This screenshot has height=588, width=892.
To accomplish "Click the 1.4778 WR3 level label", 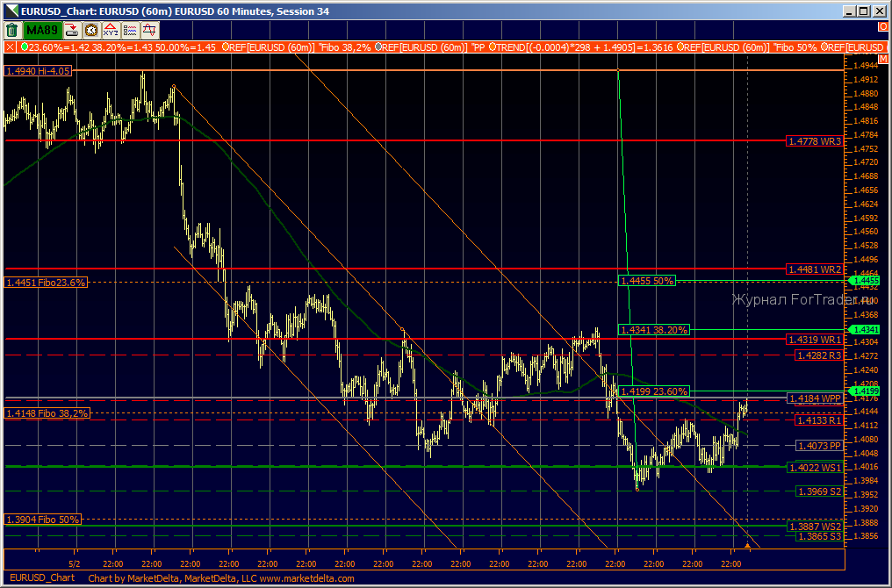I will click(815, 141).
